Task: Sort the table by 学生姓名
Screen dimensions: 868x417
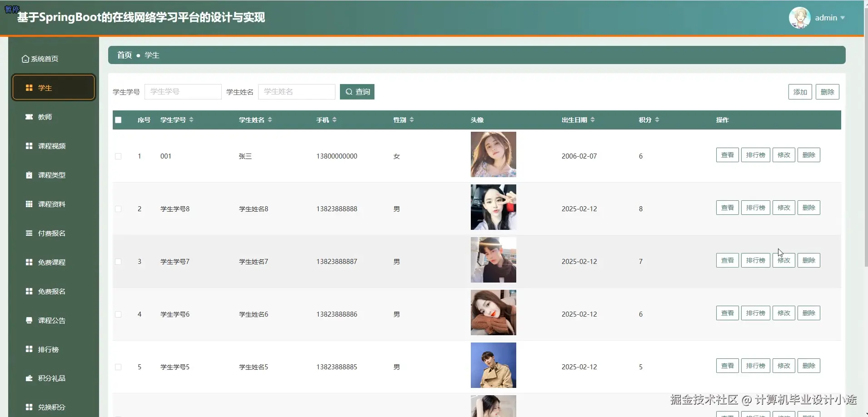Action: pos(270,120)
